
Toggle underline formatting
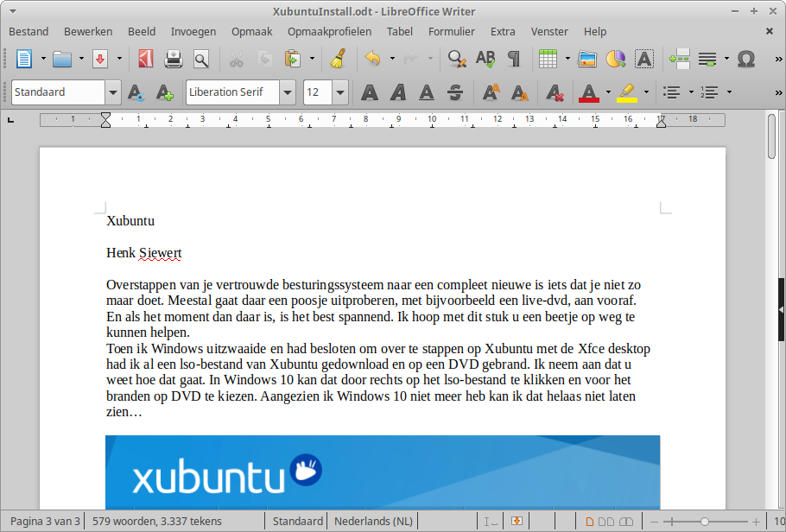[x=427, y=92]
